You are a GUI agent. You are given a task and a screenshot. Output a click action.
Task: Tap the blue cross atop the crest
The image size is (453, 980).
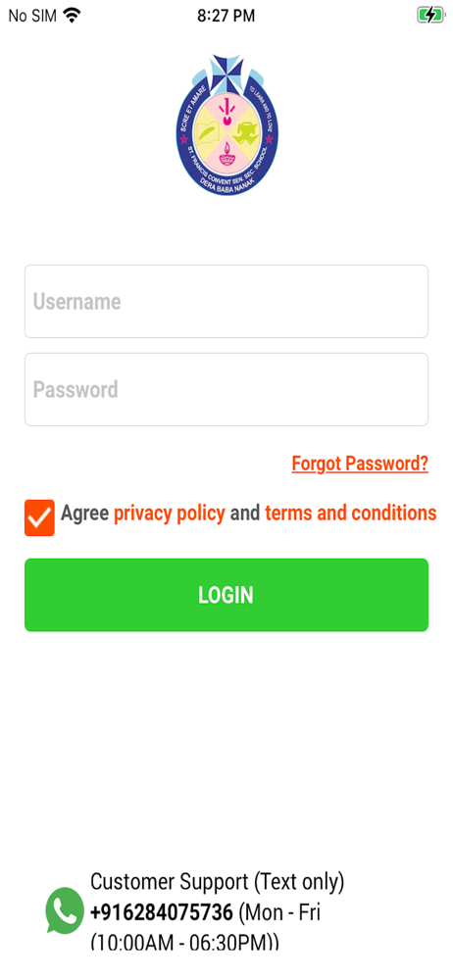click(x=226, y=73)
